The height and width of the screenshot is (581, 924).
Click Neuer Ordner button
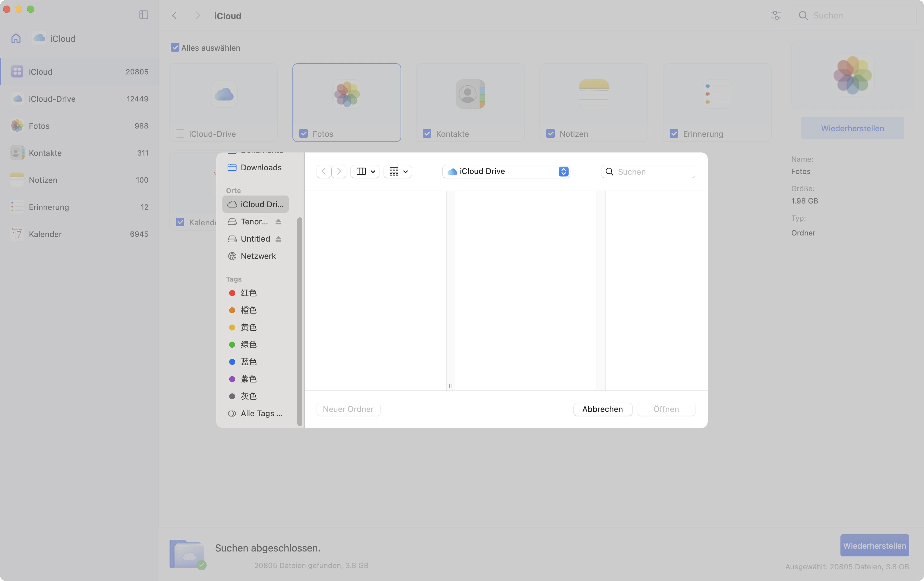pos(348,409)
